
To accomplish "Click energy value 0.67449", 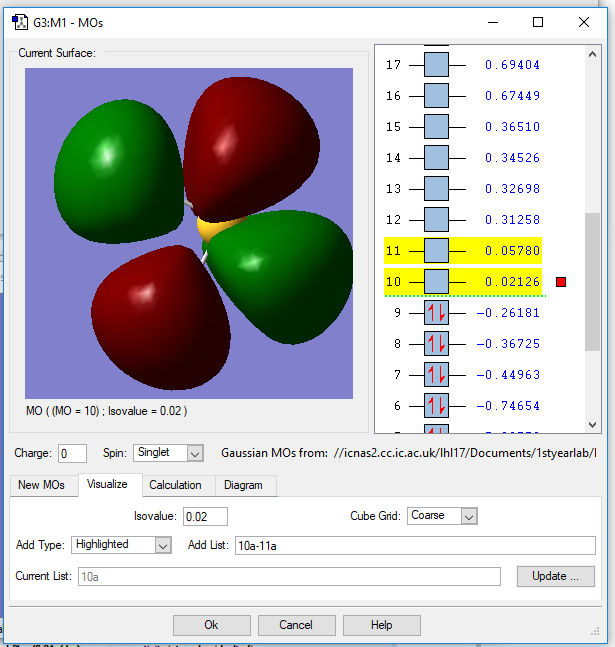I will pos(512,96).
